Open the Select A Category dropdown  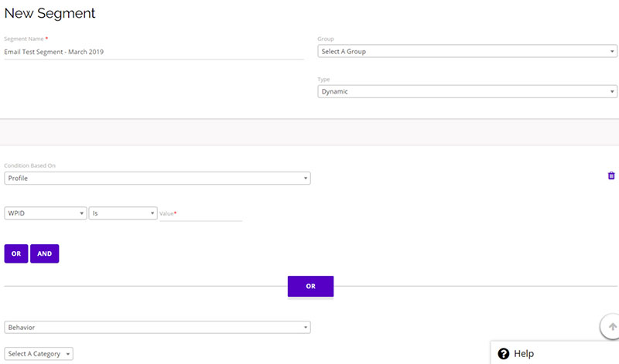click(x=39, y=354)
